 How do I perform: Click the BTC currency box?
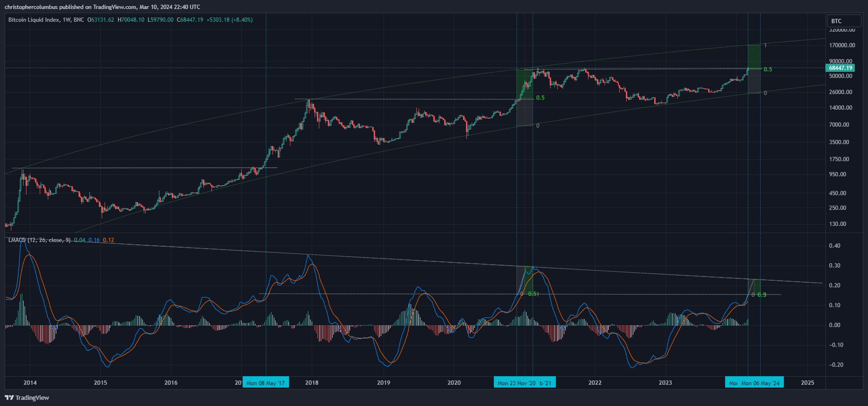(x=844, y=21)
